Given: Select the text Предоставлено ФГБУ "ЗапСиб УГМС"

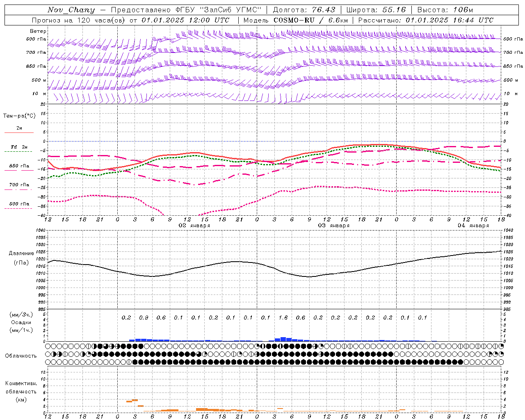Looking at the screenshot, I should [x=186, y=10].
